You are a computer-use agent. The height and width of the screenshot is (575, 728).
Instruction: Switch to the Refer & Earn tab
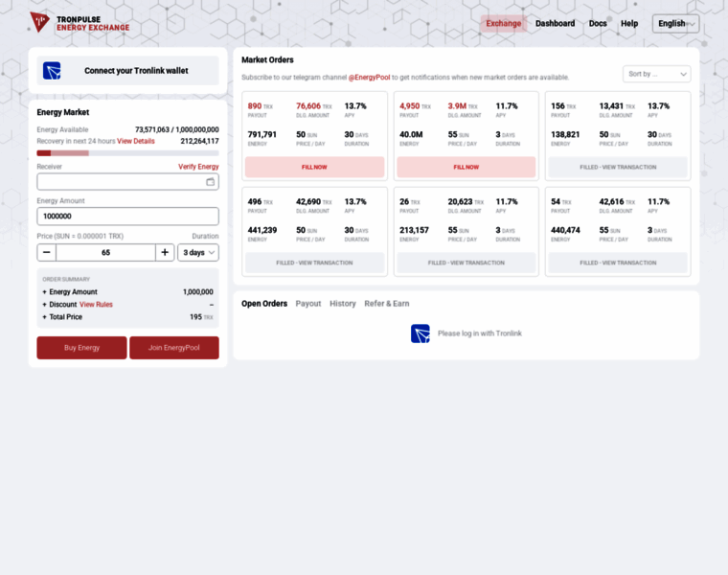pyautogui.click(x=387, y=303)
